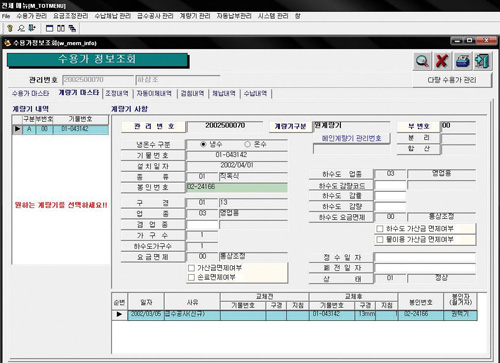500x363 pixels.
Task: Click the green 봉인번호 field 02-24166
Action: click(237, 187)
